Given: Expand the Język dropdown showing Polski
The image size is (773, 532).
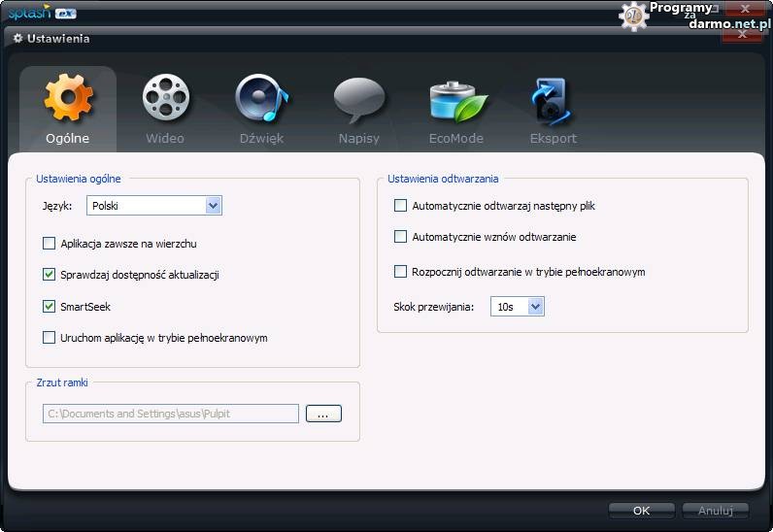Looking at the screenshot, I should tap(214, 206).
